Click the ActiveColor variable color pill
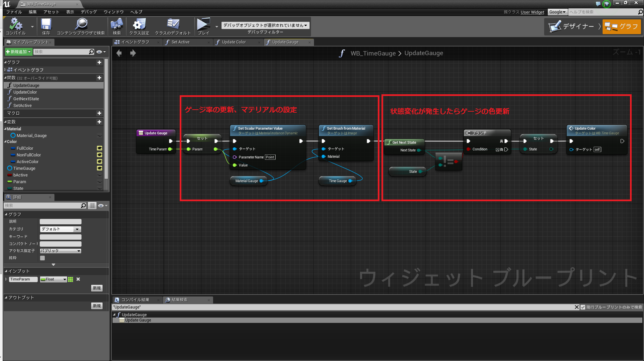 [x=13, y=162]
